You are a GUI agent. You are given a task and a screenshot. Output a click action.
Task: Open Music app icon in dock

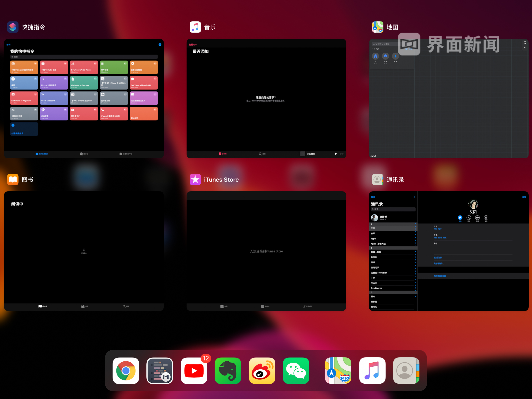pyautogui.click(x=372, y=370)
